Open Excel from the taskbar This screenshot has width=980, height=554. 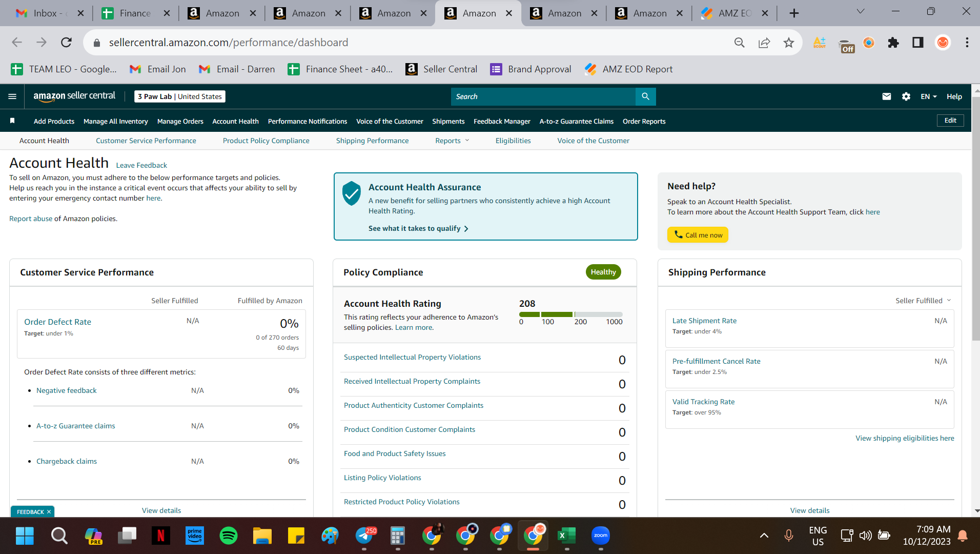pos(567,536)
